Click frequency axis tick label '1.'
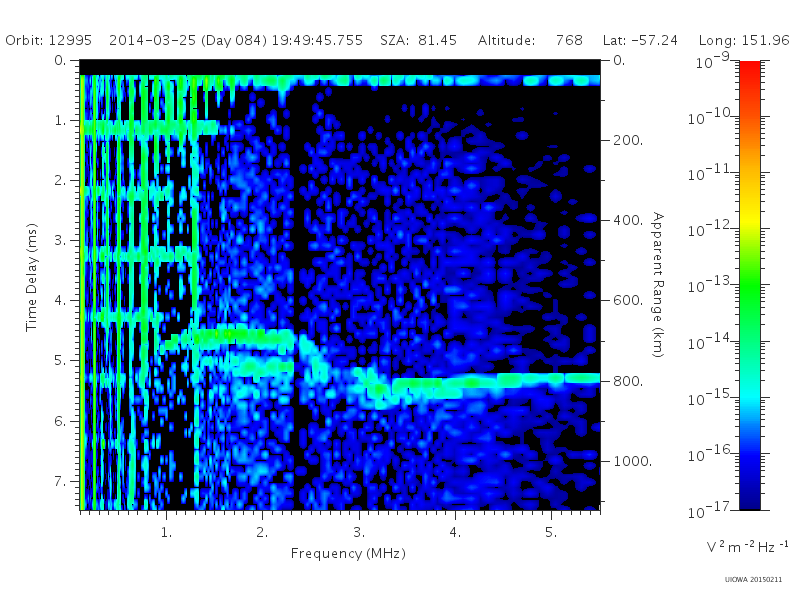Image resolution: width=800 pixels, height=600 pixels. tap(166, 532)
